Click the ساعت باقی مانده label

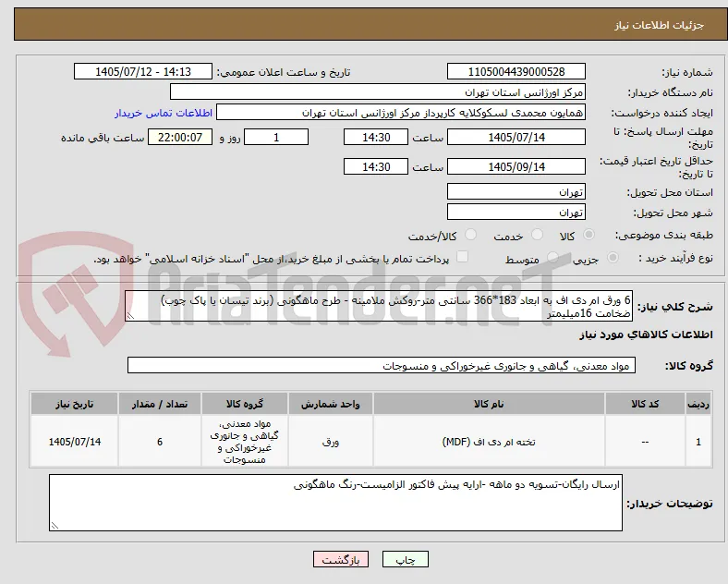pyautogui.click(x=103, y=138)
